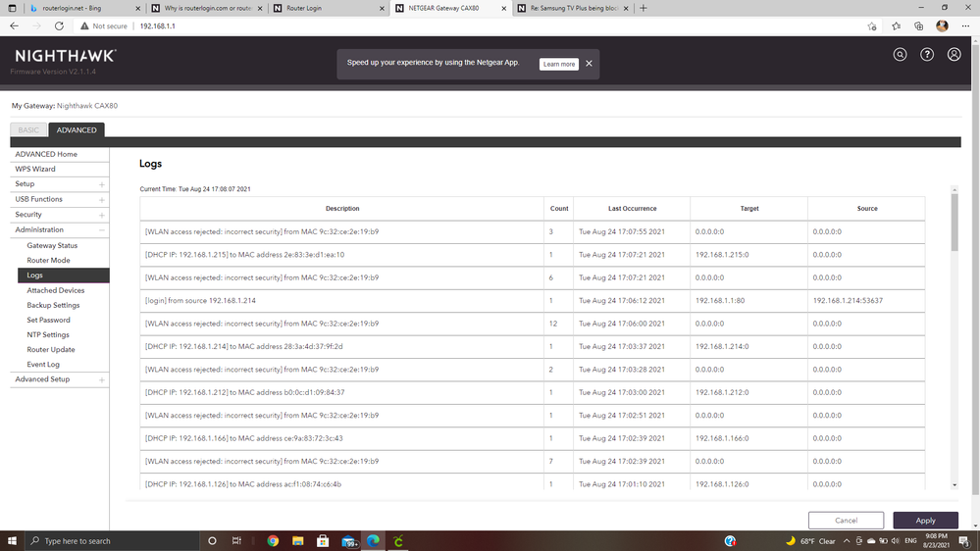Image resolution: width=980 pixels, height=551 pixels.
Task: Open Backup Settings page
Action: [53, 305]
